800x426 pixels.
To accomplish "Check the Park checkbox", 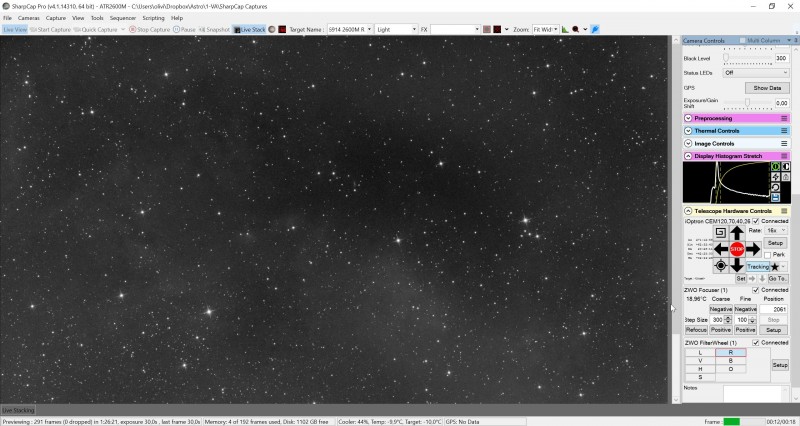I will coord(767,255).
